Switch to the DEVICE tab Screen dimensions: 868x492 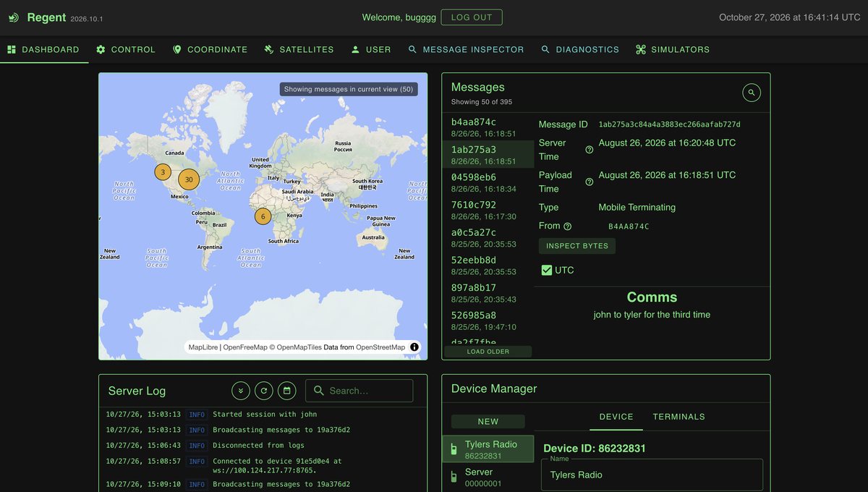[616, 417]
